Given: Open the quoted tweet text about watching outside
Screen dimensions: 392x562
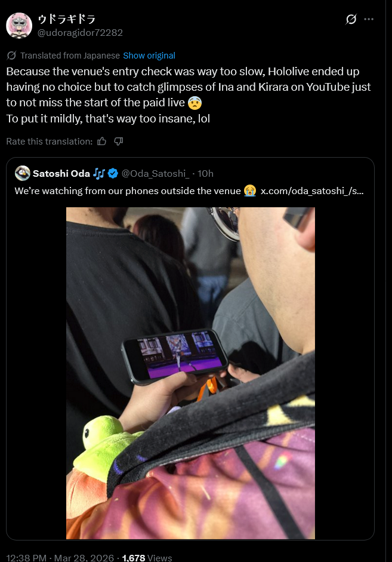Looking at the screenshot, I should pos(128,191).
